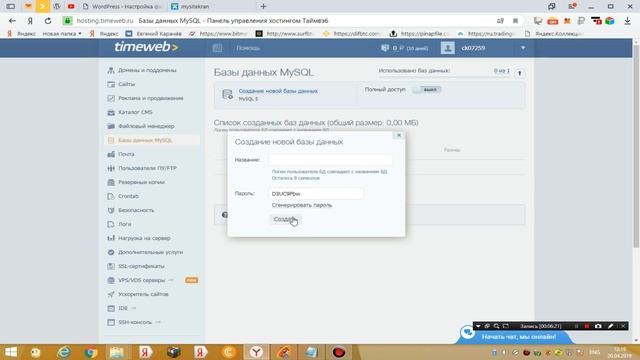640x360 pixels.
Task: Click VPS/VDS серверы icon
Action: 111,280
